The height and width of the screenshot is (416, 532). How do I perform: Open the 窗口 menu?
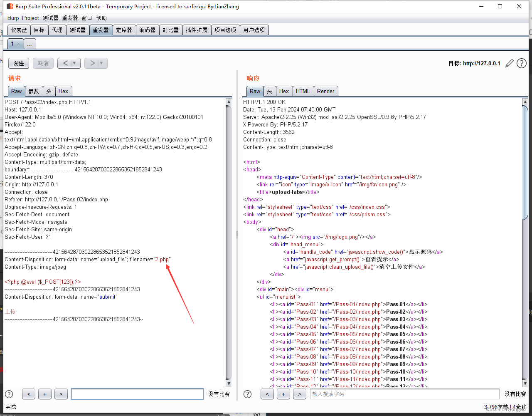[87, 18]
